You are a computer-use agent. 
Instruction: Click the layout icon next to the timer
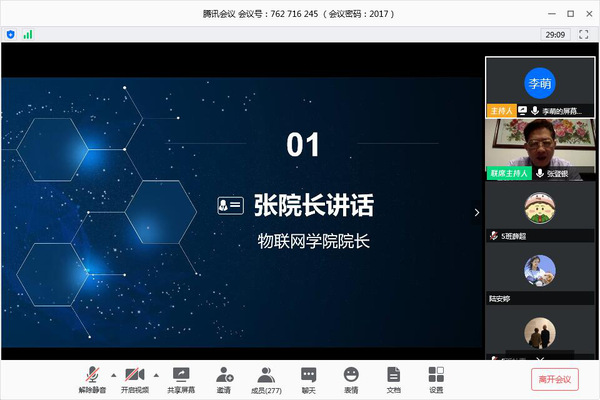tap(585, 34)
